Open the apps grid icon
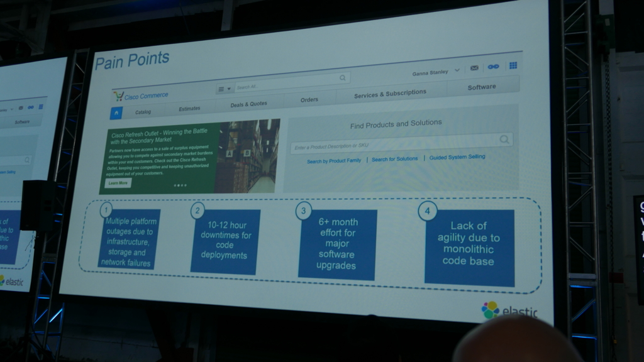This screenshot has width=644, height=362. 513,65
